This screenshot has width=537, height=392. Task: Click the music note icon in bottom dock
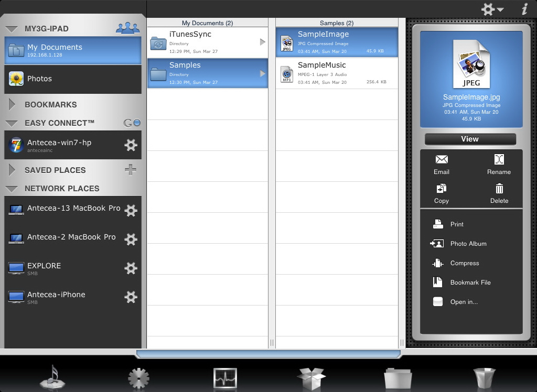click(x=52, y=377)
